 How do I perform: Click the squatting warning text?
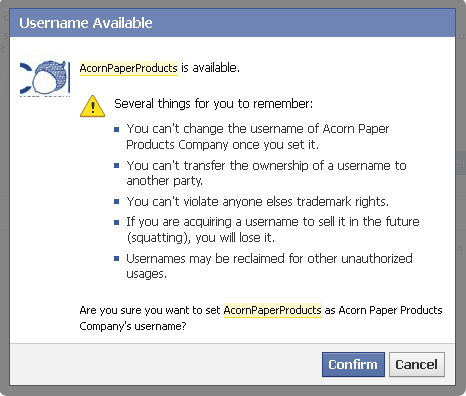[273, 230]
